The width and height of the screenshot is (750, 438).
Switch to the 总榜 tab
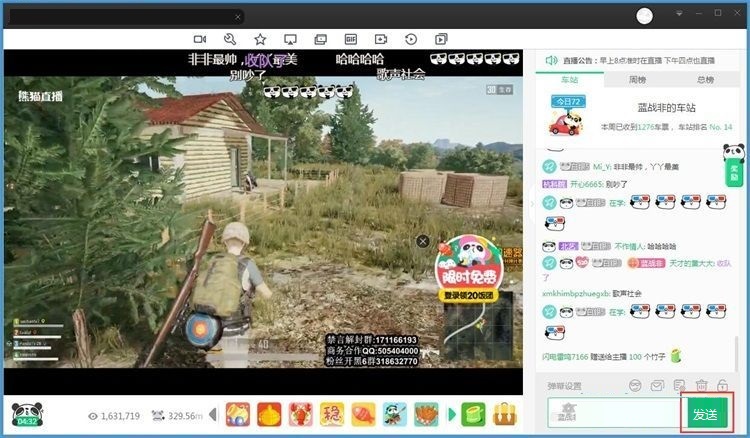pos(704,79)
